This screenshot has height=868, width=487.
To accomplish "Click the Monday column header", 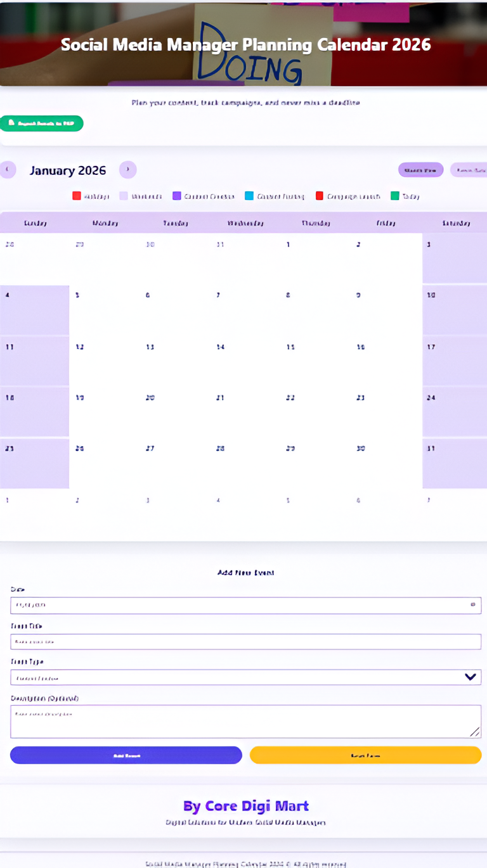I will [105, 223].
